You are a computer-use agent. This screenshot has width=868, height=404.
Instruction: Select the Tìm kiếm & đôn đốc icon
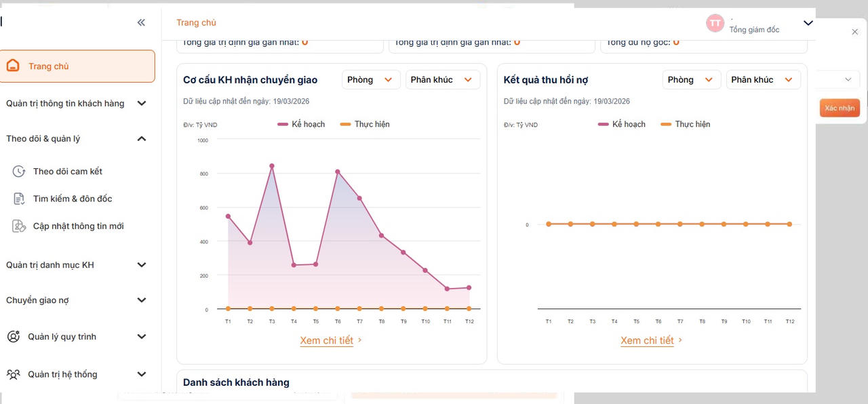coord(19,199)
